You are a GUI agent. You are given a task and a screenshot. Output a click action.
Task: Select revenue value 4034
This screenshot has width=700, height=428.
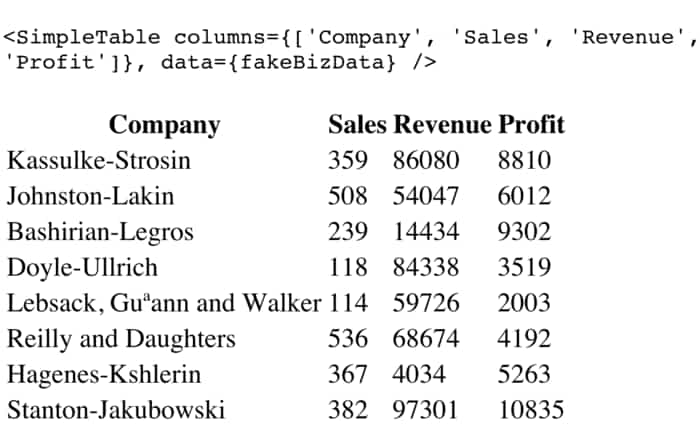point(420,375)
